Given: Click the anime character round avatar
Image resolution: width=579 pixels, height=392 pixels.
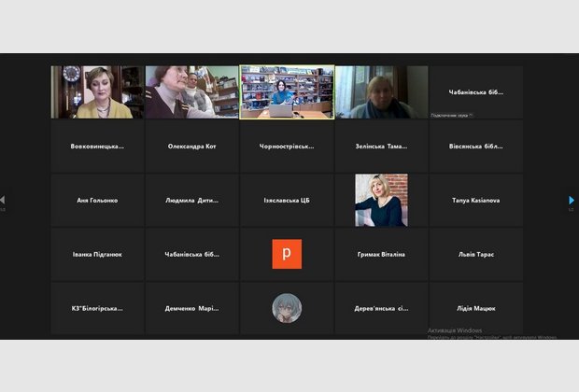Looking at the screenshot, I should (x=287, y=308).
